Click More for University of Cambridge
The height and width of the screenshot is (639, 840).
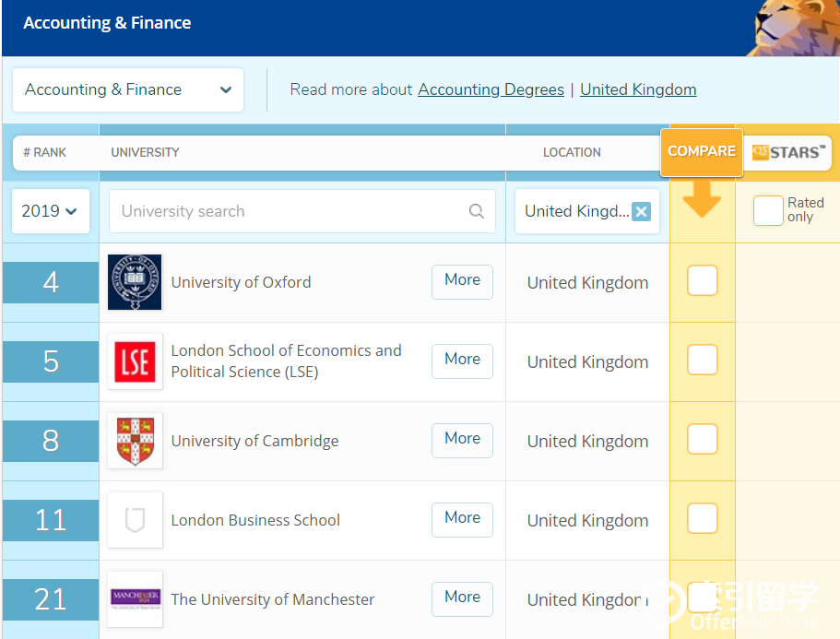pyautogui.click(x=462, y=440)
